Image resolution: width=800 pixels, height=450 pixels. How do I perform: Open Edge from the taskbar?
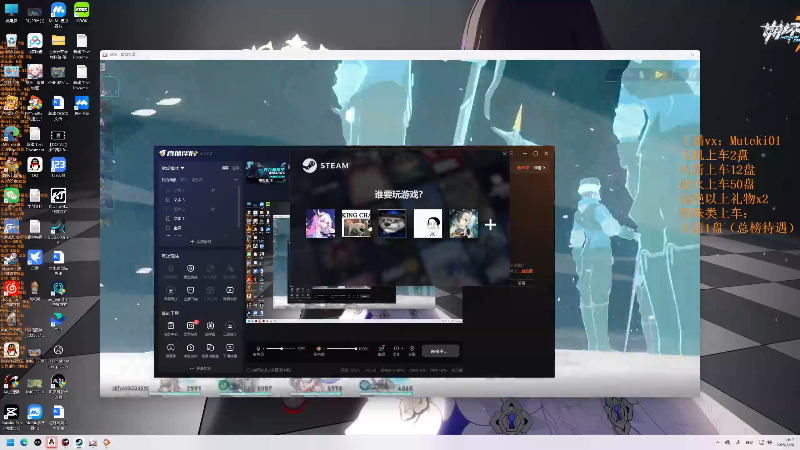tap(24, 442)
